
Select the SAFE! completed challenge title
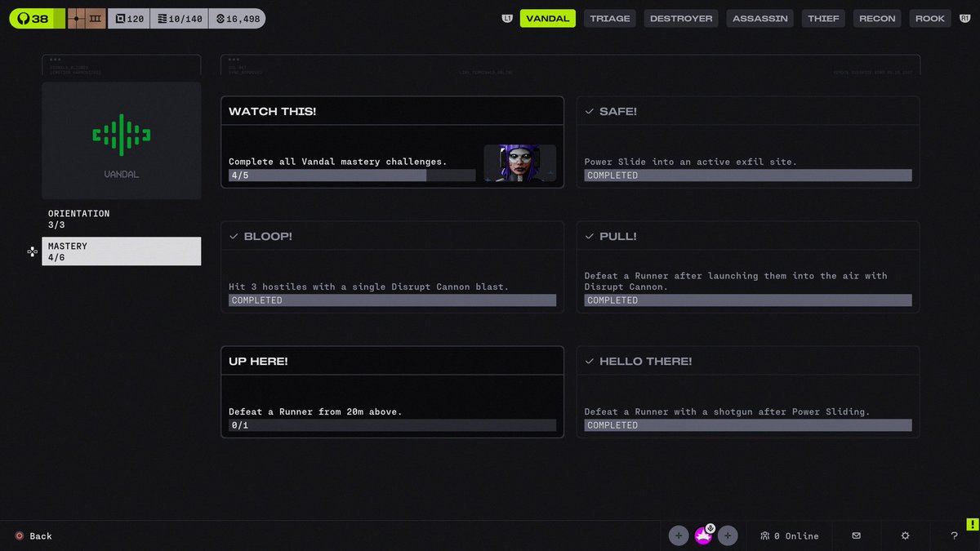[x=618, y=111]
